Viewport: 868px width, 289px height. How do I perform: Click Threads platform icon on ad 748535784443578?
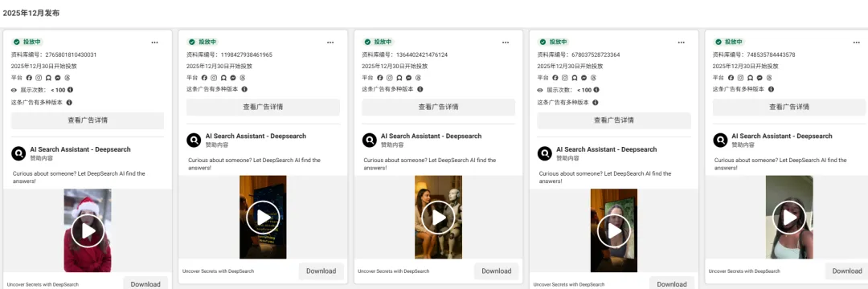tap(769, 78)
